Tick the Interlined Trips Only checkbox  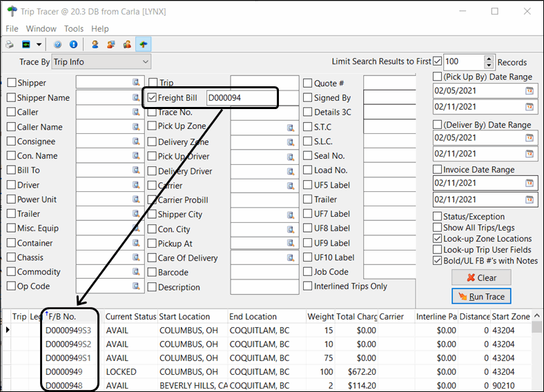tap(308, 286)
